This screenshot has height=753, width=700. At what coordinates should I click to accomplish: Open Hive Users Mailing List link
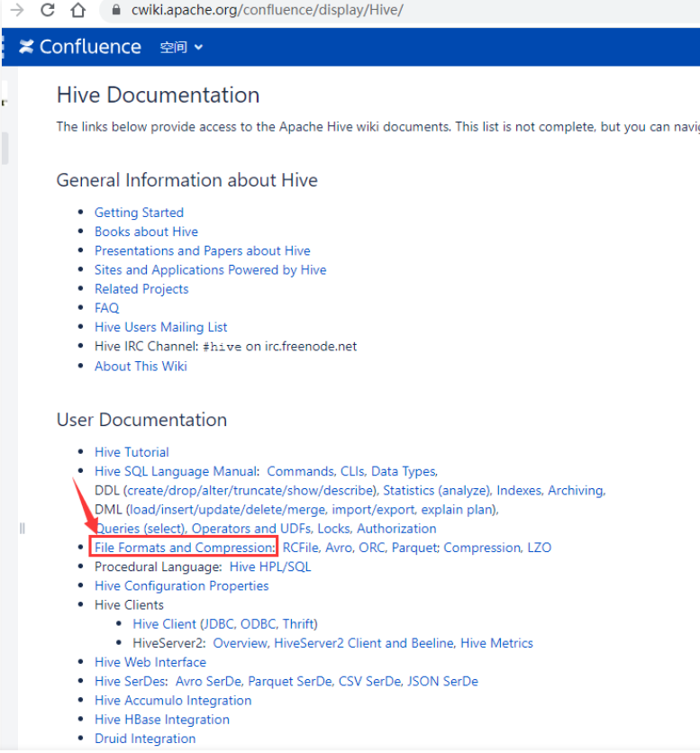[161, 327]
